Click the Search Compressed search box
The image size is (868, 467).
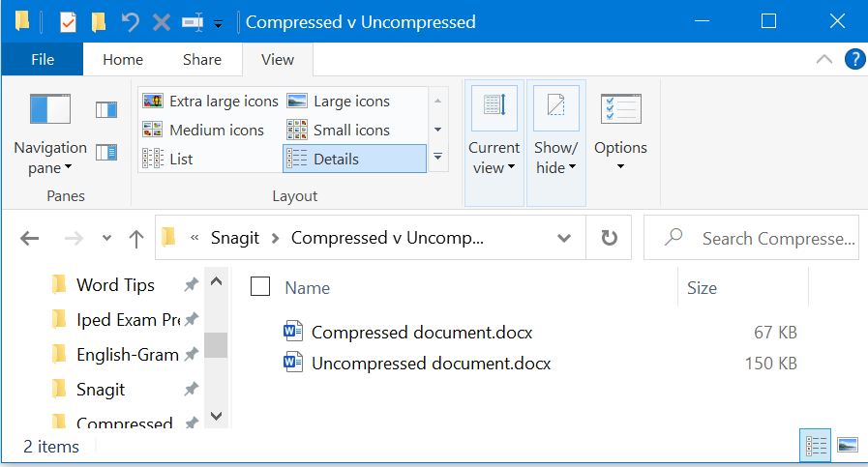pyautogui.click(x=751, y=238)
